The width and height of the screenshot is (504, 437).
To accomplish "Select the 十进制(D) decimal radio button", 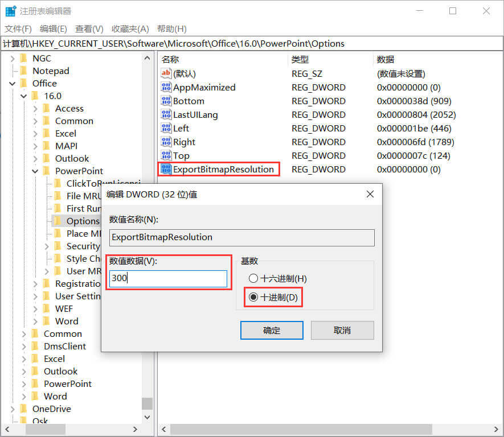I will coord(253,298).
